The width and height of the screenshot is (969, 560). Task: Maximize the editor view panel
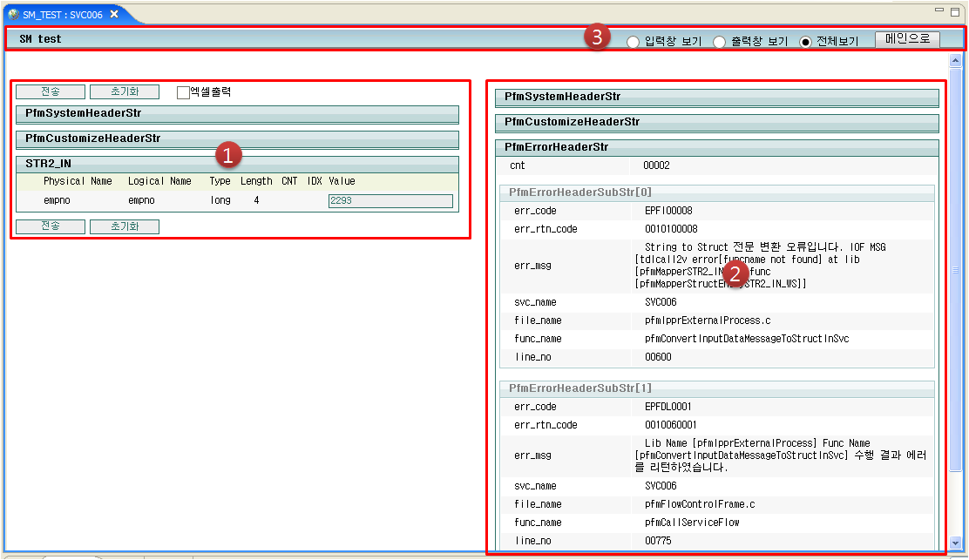click(x=957, y=10)
